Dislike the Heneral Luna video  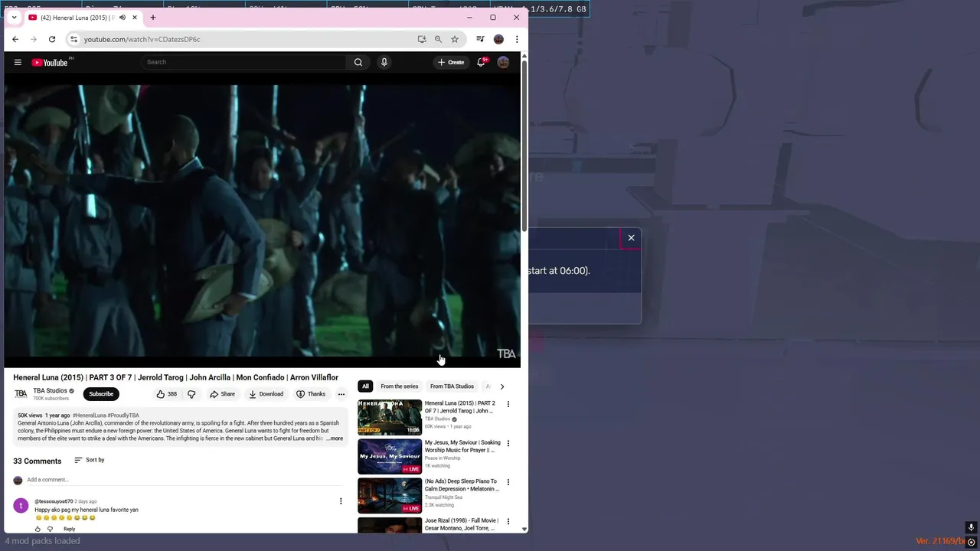coord(191,394)
